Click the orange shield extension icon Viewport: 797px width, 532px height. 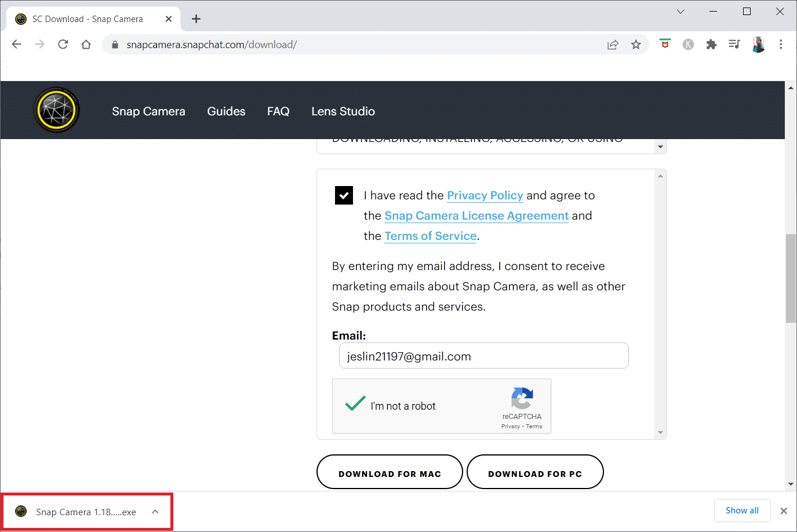pyautogui.click(x=665, y=44)
